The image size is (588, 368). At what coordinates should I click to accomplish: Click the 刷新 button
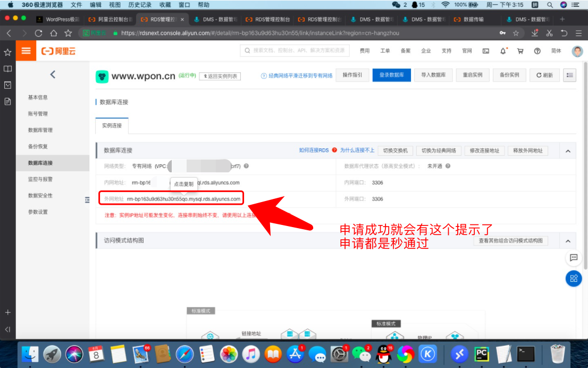tap(544, 75)
